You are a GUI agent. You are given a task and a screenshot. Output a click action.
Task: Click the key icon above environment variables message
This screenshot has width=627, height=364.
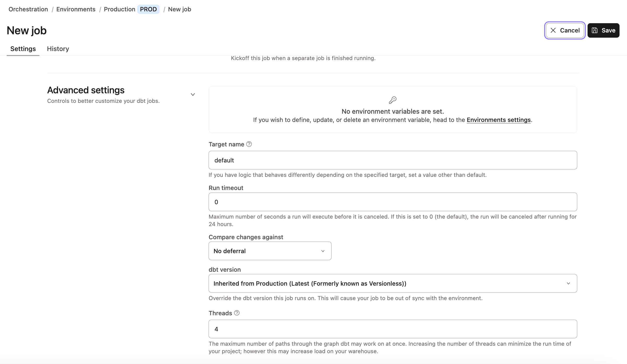pos(393,100)
